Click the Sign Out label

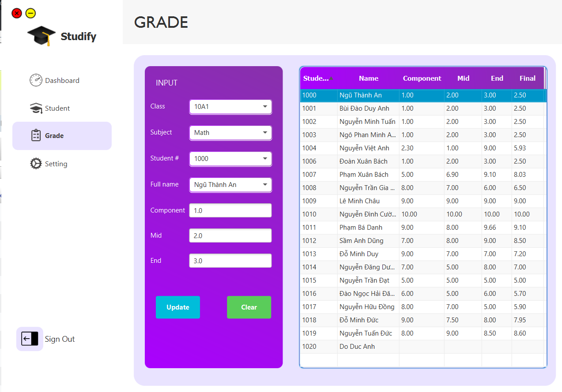[x=60, y=339]
